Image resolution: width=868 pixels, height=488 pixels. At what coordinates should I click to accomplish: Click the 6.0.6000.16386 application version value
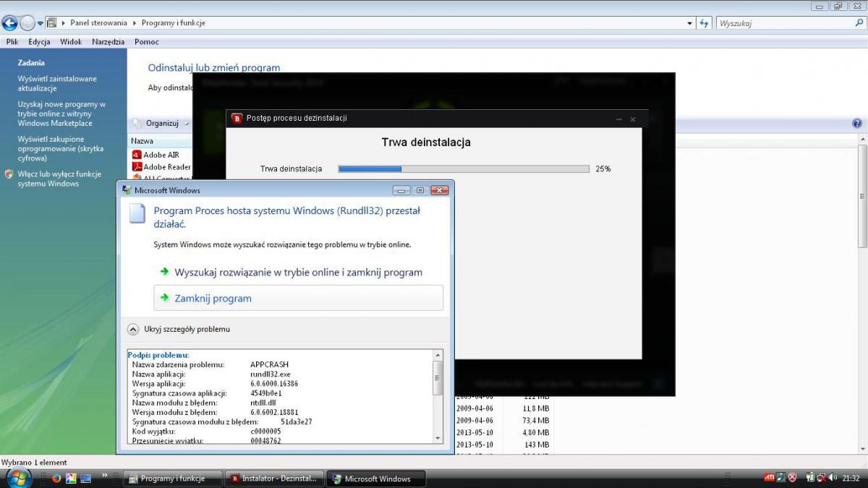[274, 383]
